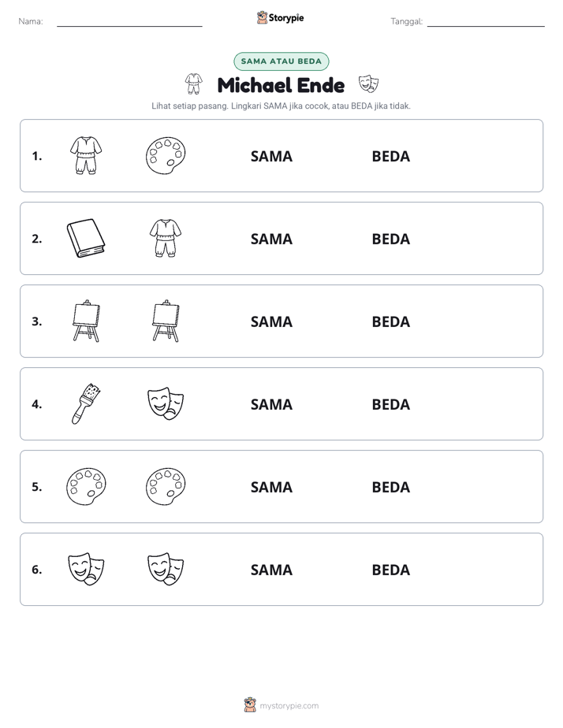
Task: Click the pajama outfit icon in row 1
Action: click(x=86, y=155)
